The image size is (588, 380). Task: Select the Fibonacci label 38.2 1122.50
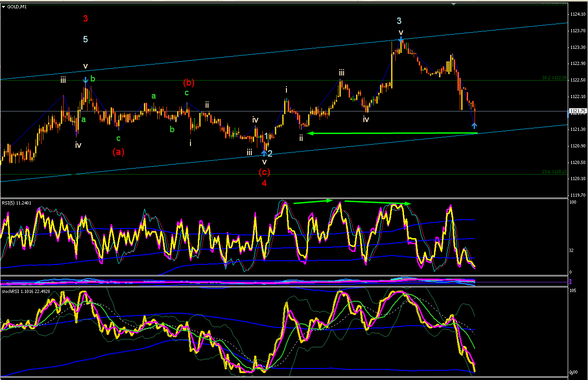point(554,78)
